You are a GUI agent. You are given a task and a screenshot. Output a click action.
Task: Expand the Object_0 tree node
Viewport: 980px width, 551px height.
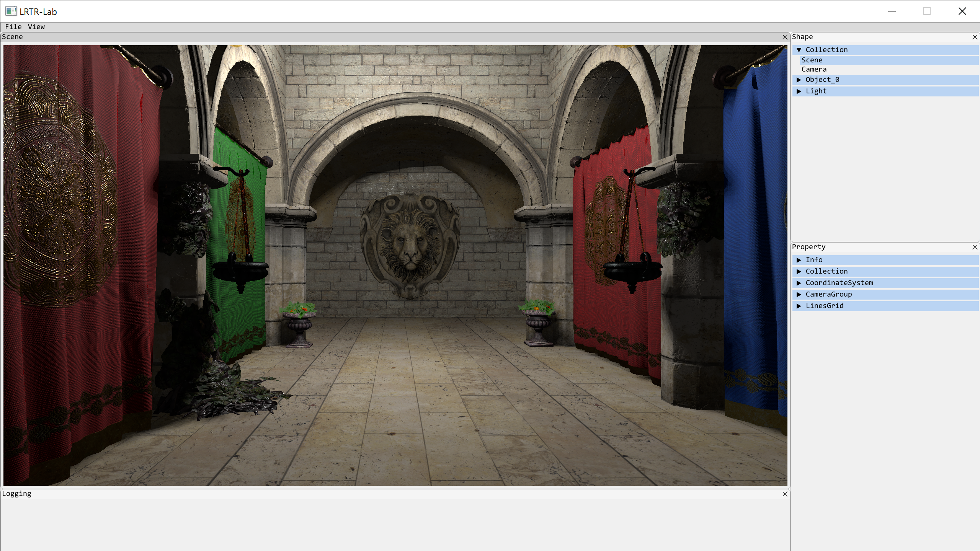[799, 80]
